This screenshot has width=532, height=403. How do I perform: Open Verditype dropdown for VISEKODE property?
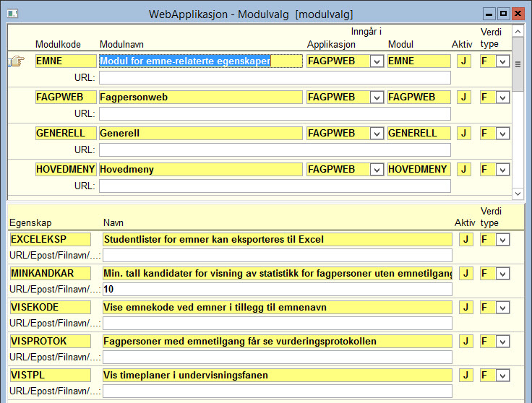coord(502,308)
